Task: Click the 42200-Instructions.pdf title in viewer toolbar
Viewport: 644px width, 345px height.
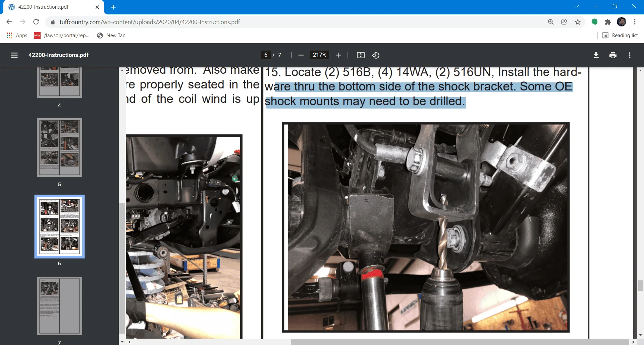Action: click(x=58, y=55)
